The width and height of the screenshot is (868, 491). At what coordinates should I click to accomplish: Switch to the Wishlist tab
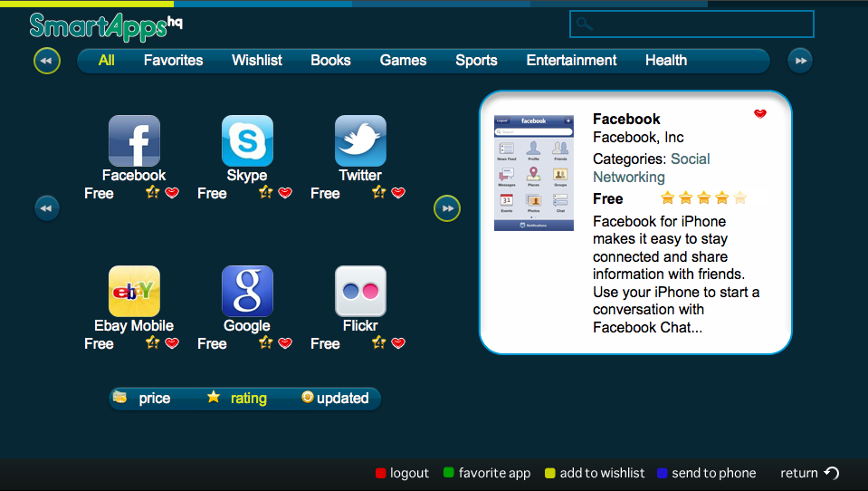pos(257,61)
